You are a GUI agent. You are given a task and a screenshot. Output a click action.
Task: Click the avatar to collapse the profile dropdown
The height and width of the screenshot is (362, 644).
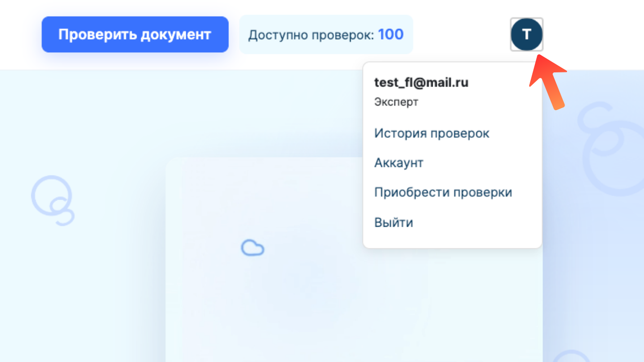click(x=526, y=34)
